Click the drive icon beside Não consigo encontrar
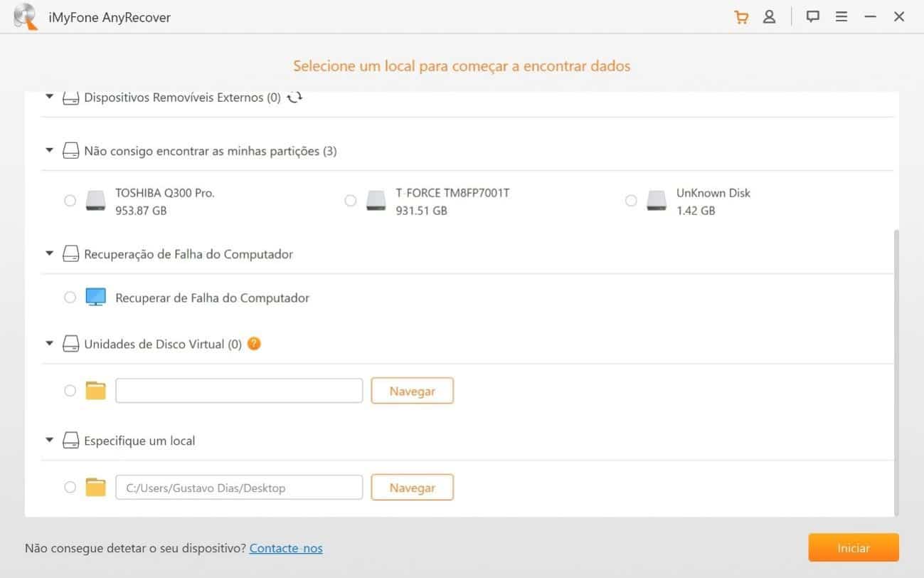Image resolution: width=924 pixels, height=578 pixels. coord(70,151)
